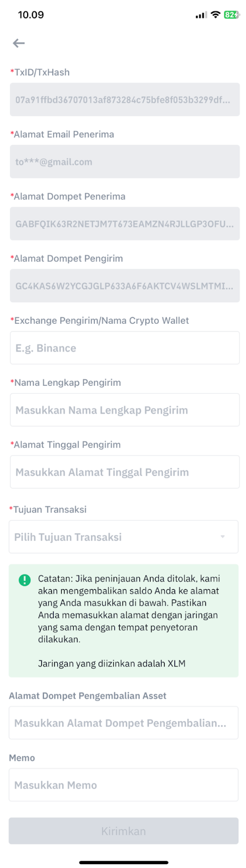The image size is (246, 868).
Task: Tap the battery indicator in status bar
Action: (231, 15)
